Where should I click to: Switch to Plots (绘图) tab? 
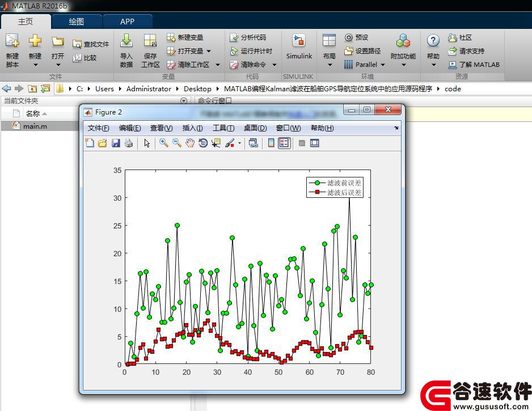(77, 22)
